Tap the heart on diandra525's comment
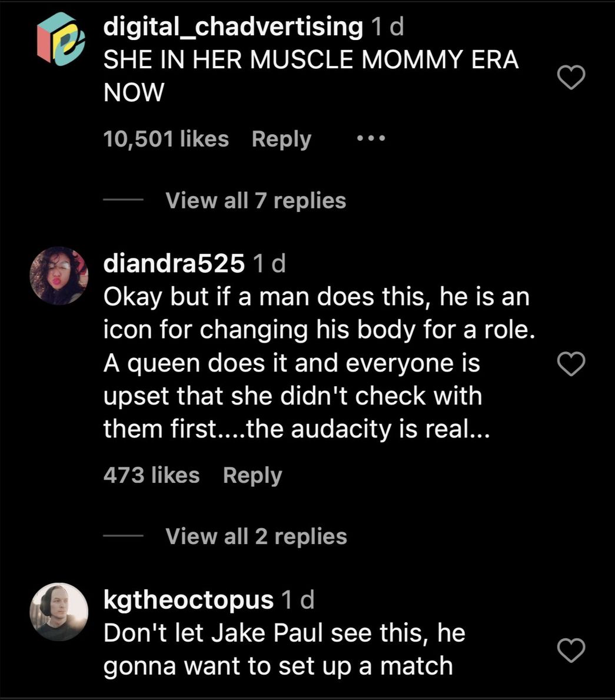Viewport: 615px width, 700px height. (x=571, y=364)
